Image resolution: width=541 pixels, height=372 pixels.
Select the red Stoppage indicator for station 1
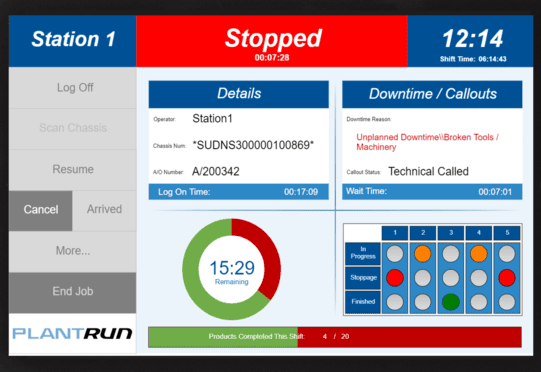[395, 278]
